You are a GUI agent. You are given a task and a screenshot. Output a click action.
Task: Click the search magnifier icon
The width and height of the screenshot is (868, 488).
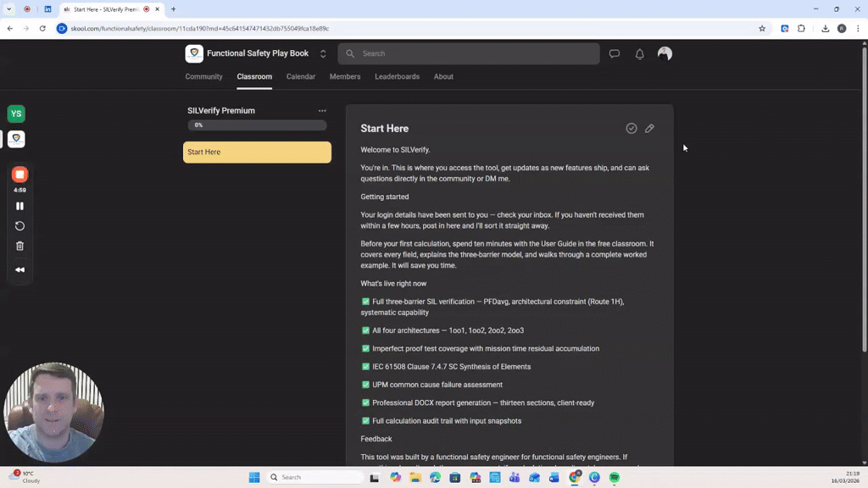350,53
